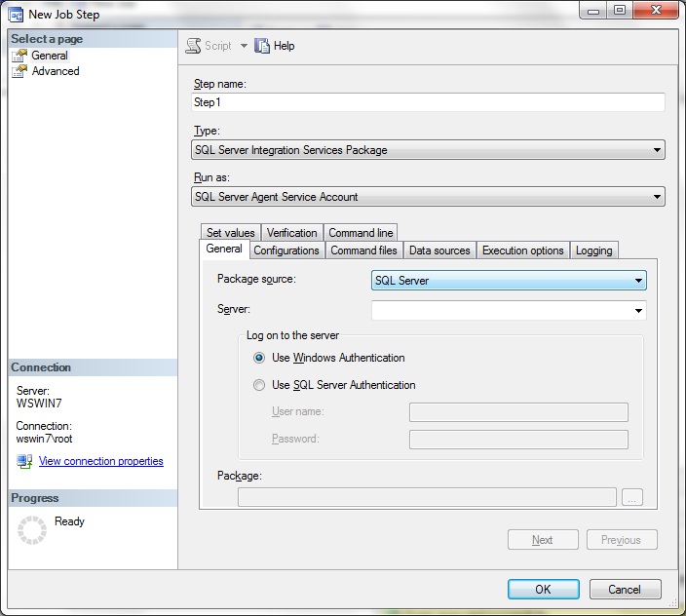Open View connection properties link

coord(101,461)
